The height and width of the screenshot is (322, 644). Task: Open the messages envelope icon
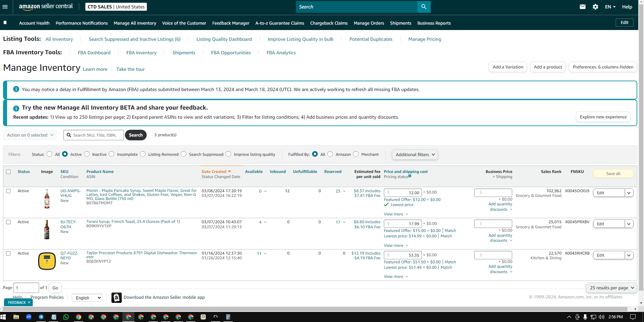[582, 7]
